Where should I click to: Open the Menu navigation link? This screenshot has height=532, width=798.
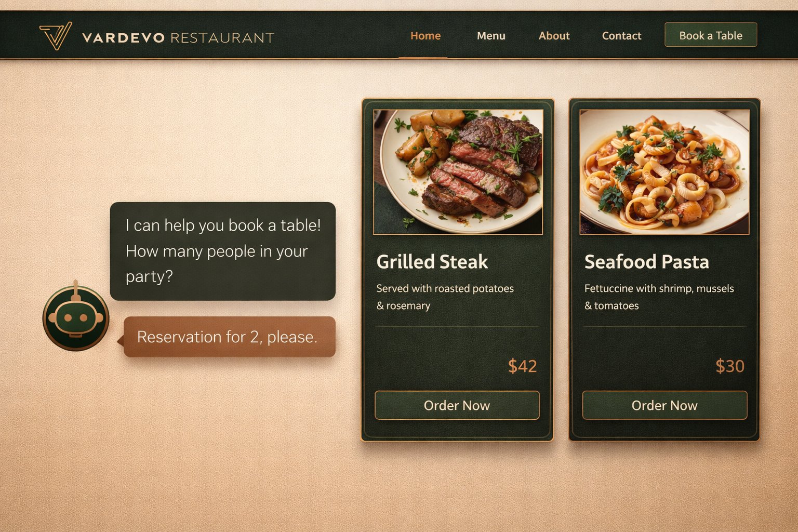pos(491,36)
